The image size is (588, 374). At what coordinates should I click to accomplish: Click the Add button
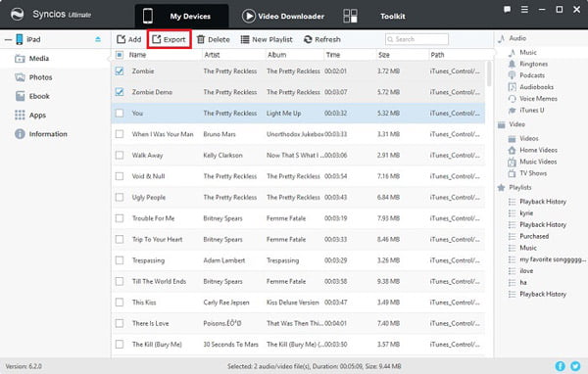click(x=129, y=39)
